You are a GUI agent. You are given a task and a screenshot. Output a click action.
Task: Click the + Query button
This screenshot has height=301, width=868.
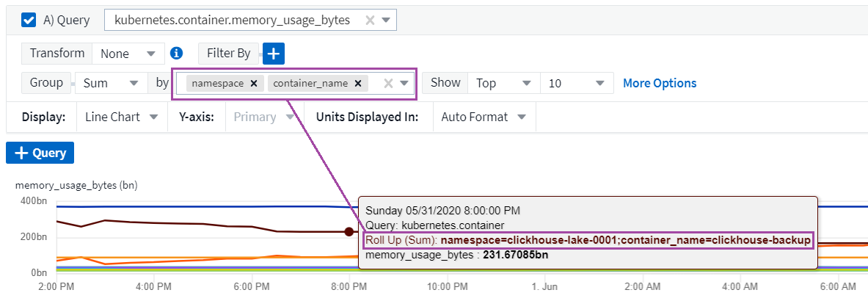40,153
